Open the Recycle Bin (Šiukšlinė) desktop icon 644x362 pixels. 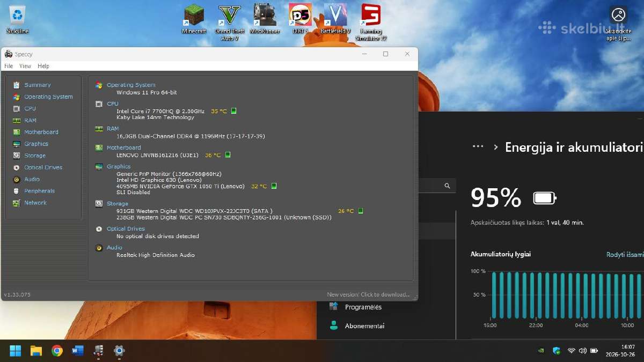pyautogui.click(x=18, y=19)
